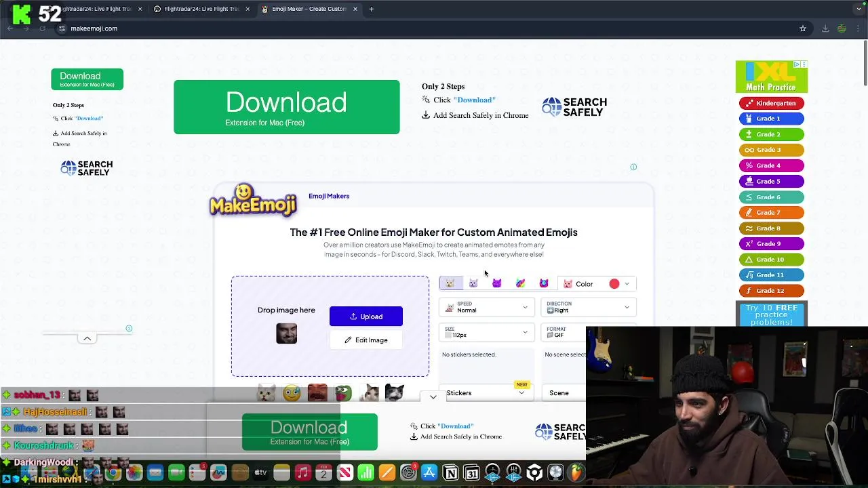This screenshot has height=488, width=868.
Task: Click the bottom green Download banner button
Action: tap(309, 432)
